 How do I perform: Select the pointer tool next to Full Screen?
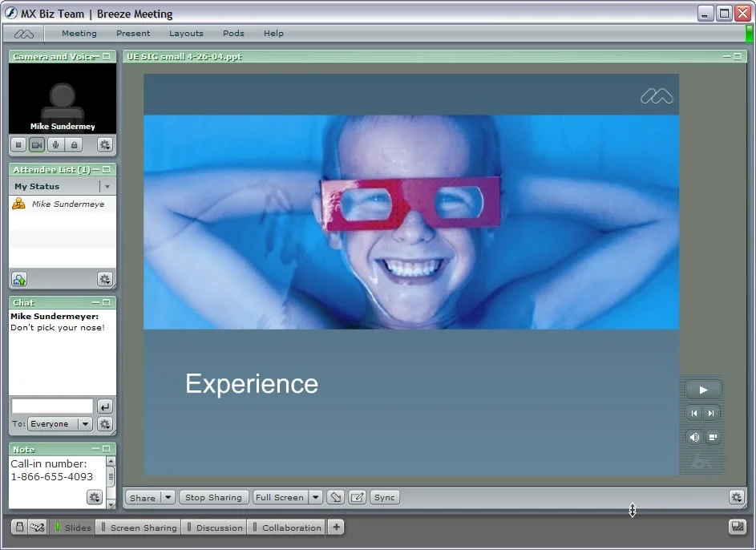coord(336,497)
